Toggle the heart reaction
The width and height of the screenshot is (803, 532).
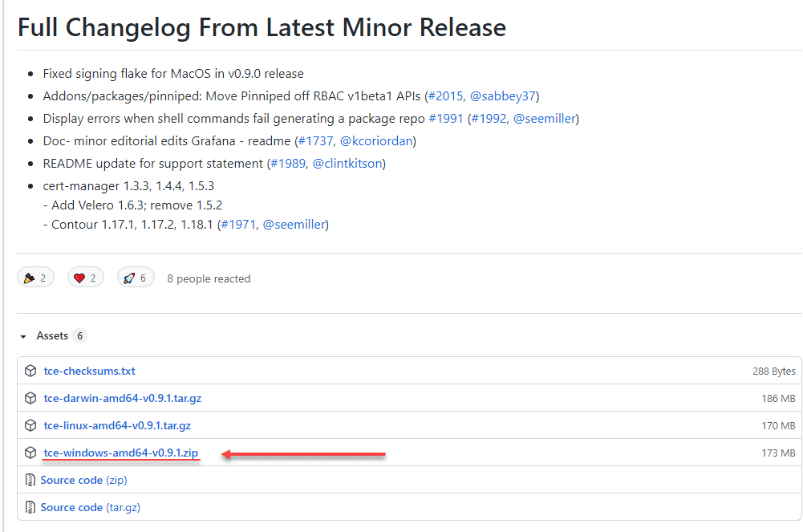tap(86, 278)
